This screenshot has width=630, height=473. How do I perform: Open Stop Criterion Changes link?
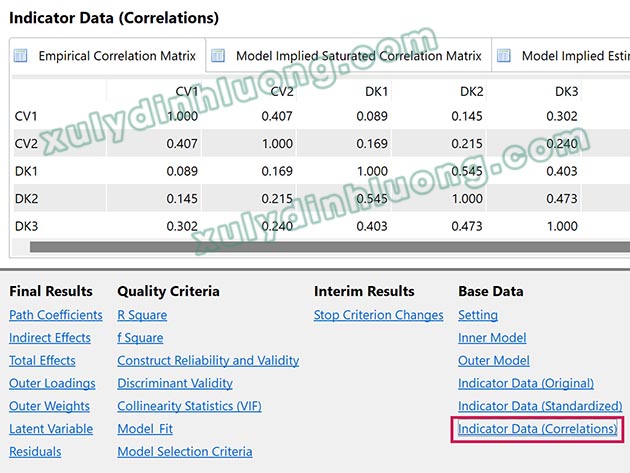coord(378,315)
